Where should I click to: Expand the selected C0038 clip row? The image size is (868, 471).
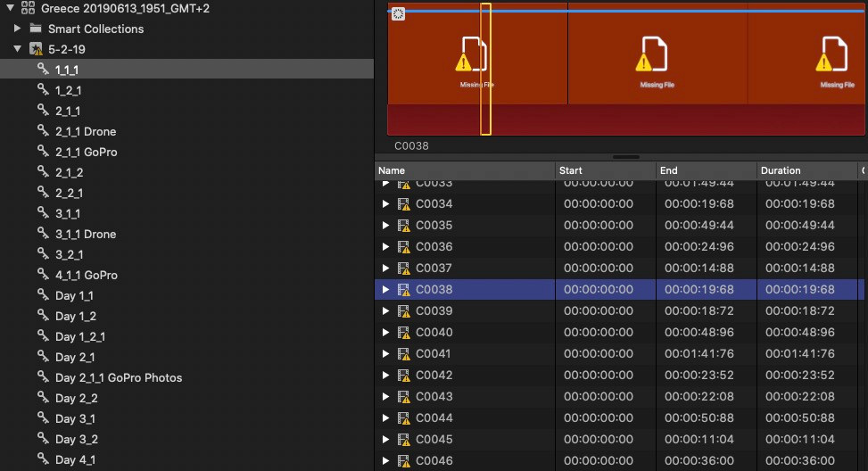(x=386, y=289)
